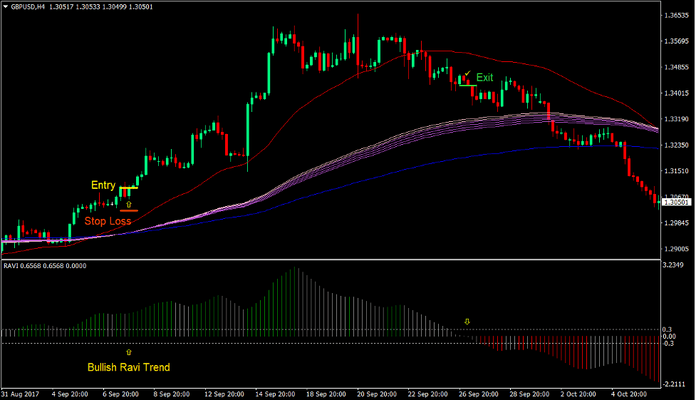Screen dimensions: 696x400
Task: Click the 2 Oct 20:00 time label
Action: coord(578,394)
